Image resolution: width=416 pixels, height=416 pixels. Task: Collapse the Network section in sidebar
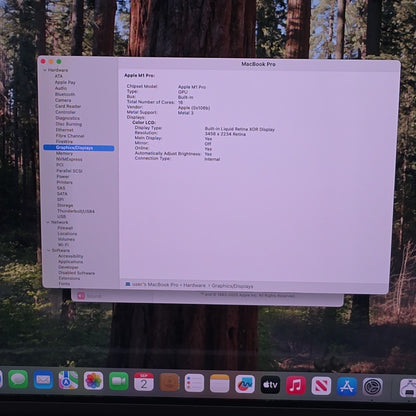point(48,222)
